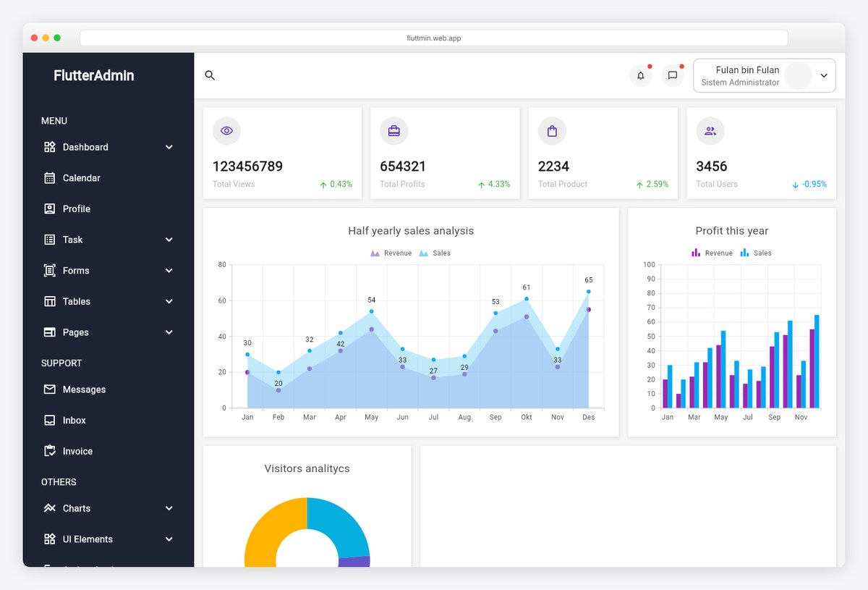Click the 3456 users value
The width and height of the screenshot is (868, 590).
point(712,167)
